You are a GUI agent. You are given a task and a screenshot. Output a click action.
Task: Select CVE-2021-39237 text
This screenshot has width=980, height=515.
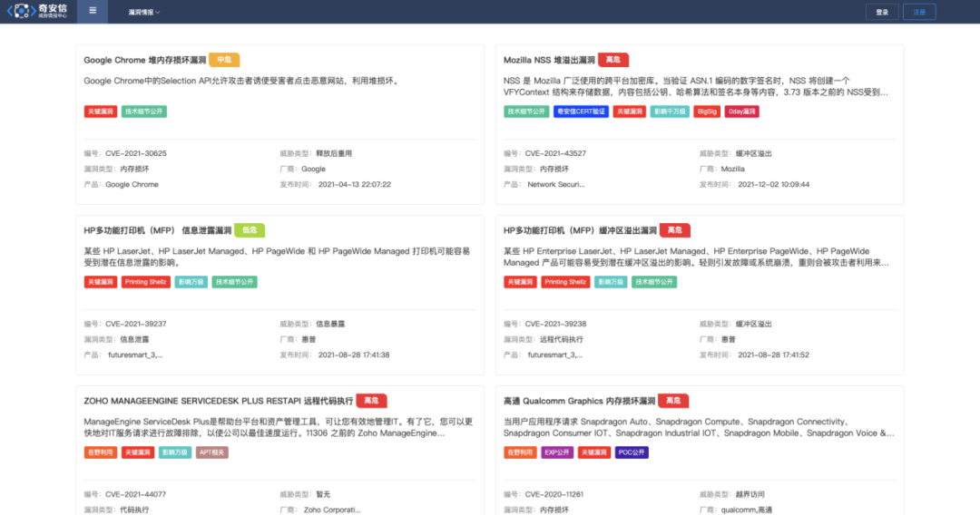coord(135,324)
